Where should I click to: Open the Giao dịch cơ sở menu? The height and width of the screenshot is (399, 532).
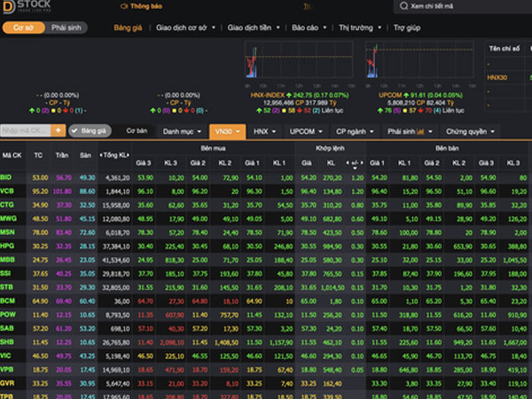tap(185, 27)
